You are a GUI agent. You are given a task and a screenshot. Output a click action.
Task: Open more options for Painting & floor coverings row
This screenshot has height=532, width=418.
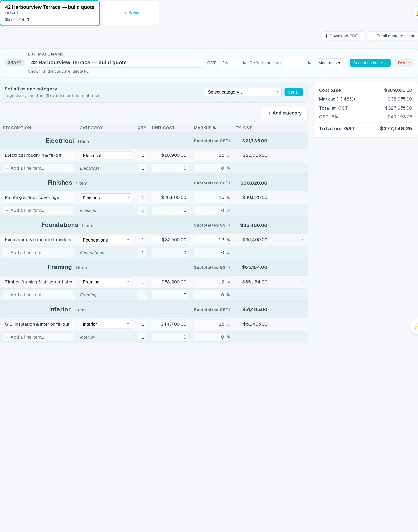coord(304,197)
